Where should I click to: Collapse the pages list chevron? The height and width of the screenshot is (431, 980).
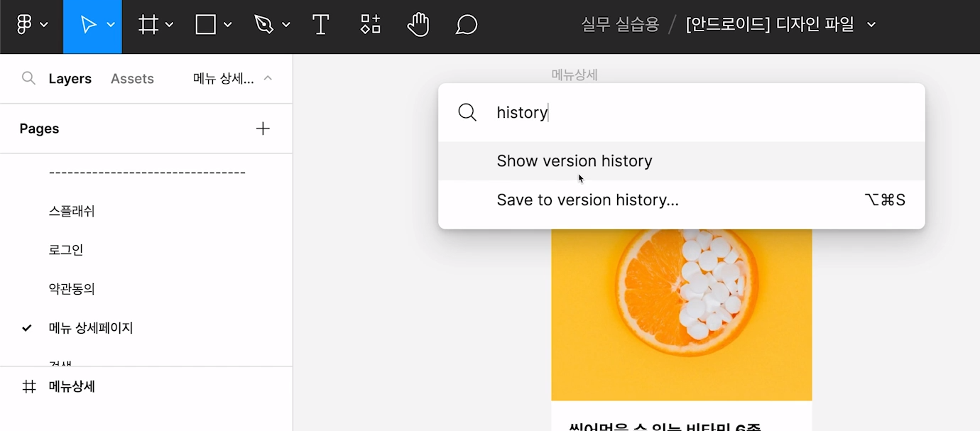pyautogui.click(x=268, y=78)
